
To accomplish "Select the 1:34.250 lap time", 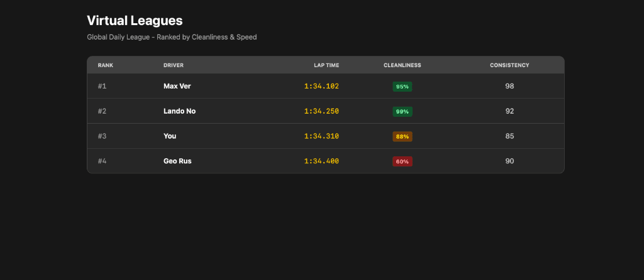I will click(321, 111).
